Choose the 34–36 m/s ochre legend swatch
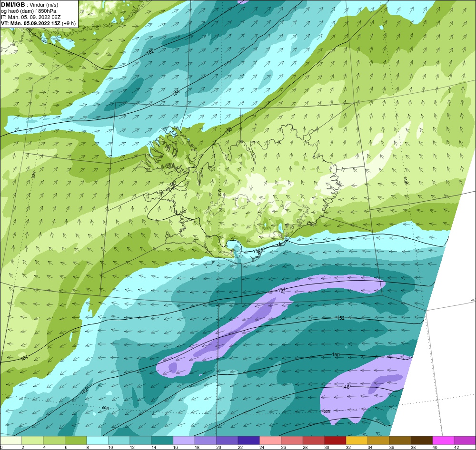The height and width of the screenshot is (450, 476). pyautogui.click(x=378, y=440)
